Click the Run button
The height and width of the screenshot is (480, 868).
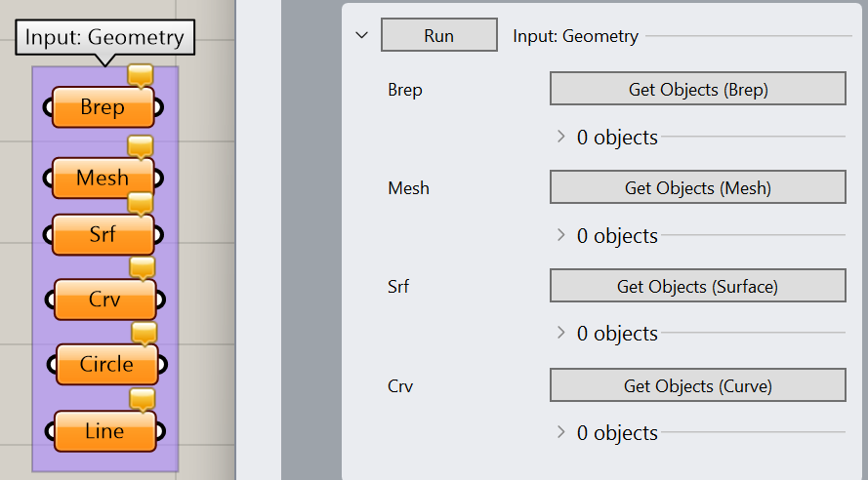click(439, 35)
